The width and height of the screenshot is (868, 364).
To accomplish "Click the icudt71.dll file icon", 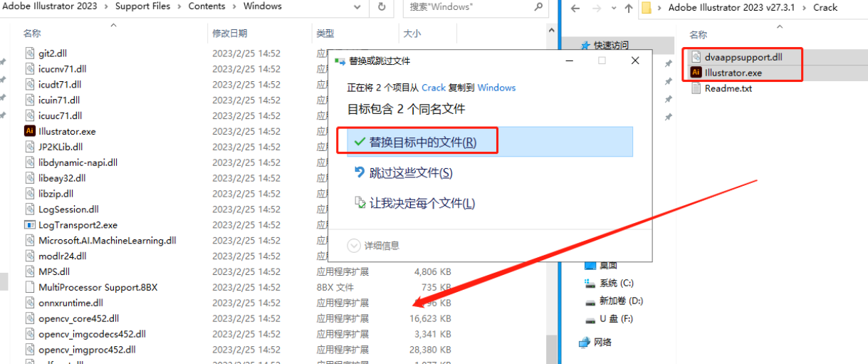I will pyautogui.click(x=29, y=85).
